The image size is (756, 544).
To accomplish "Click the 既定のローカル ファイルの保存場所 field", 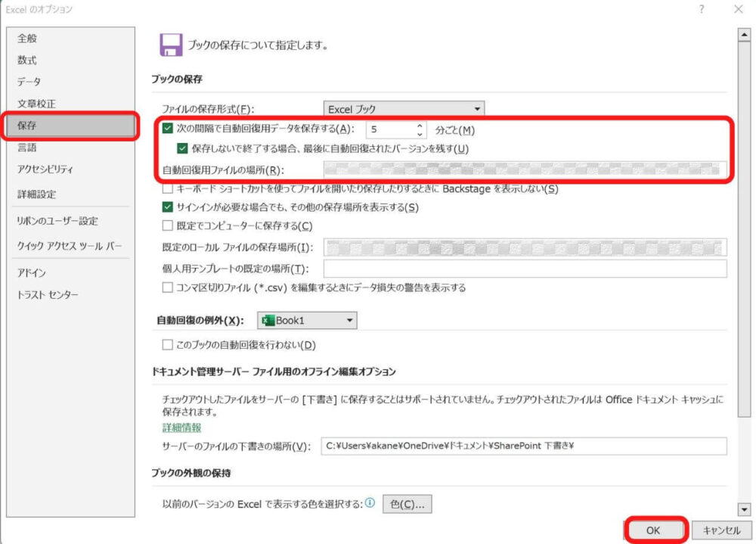I will point(525,247).
